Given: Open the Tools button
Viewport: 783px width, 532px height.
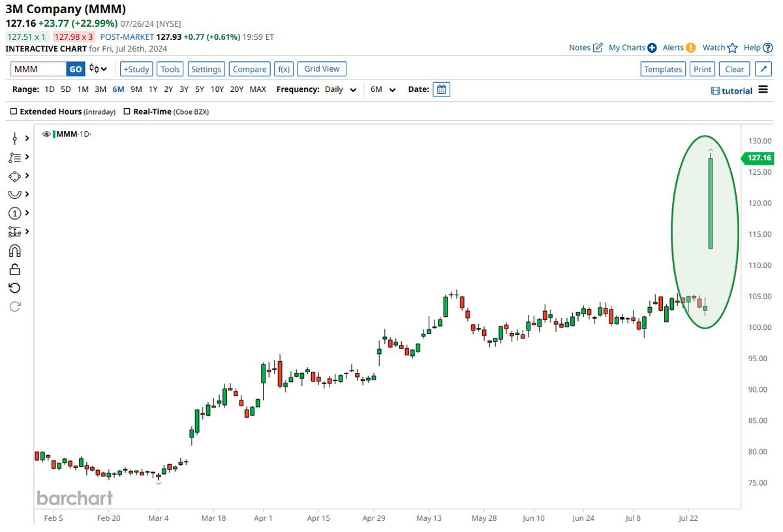Looking at the screenshot, I should pos(170,69).
